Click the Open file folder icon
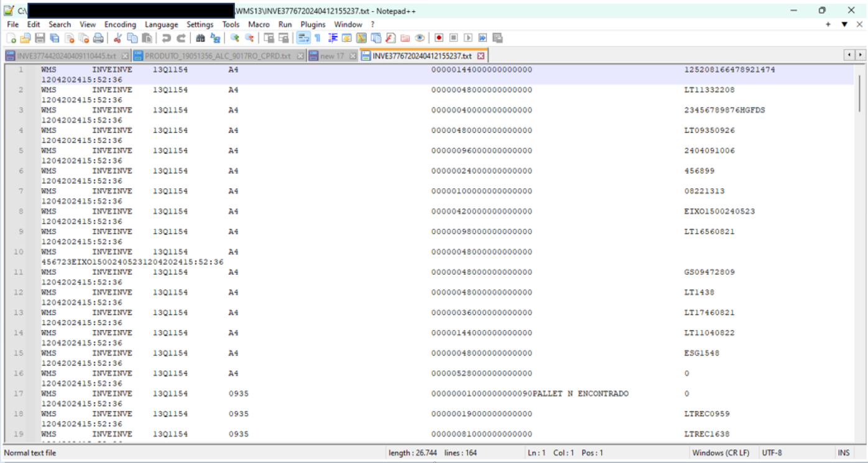The height and width of the screenshot is (463, 868). pos(25,38)
